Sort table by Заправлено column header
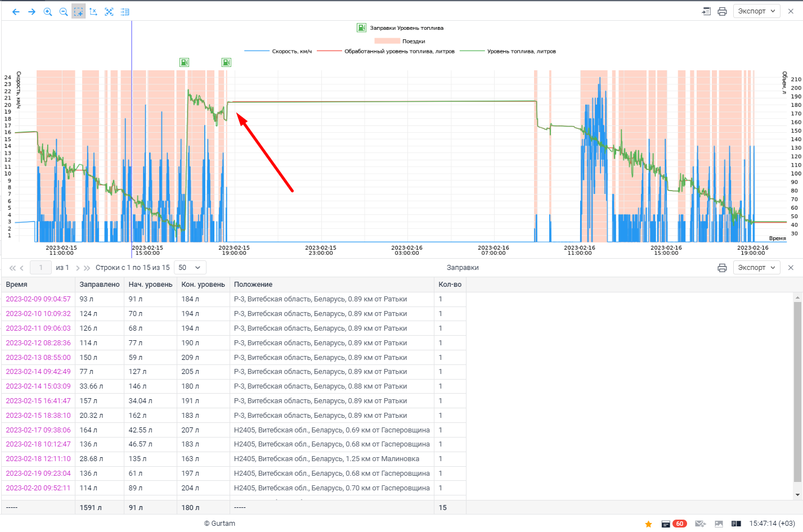 (x=100, y=285)
